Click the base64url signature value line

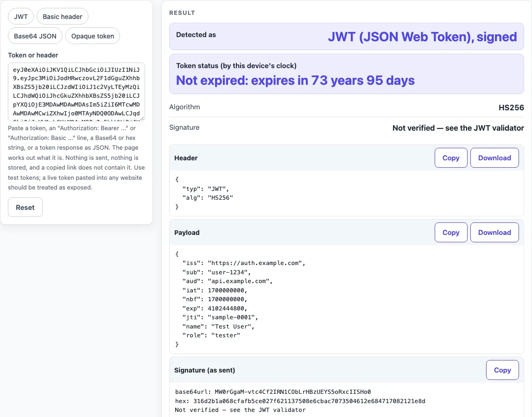tap(273, 392)
